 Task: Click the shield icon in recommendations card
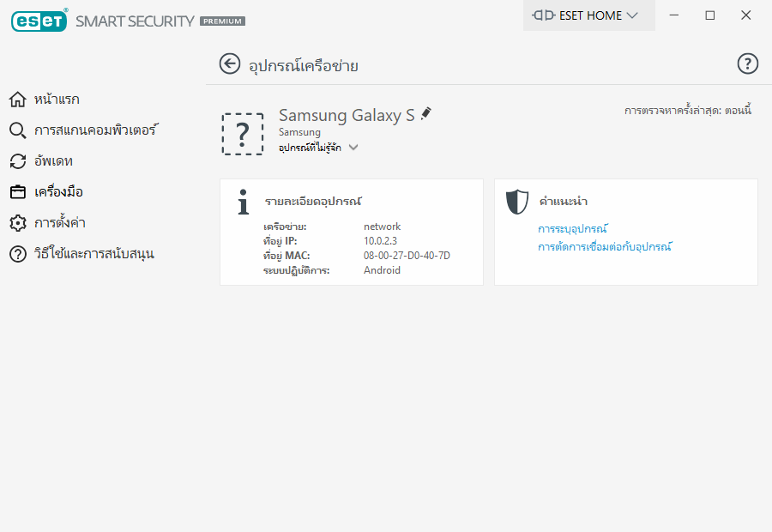(517, 202)
